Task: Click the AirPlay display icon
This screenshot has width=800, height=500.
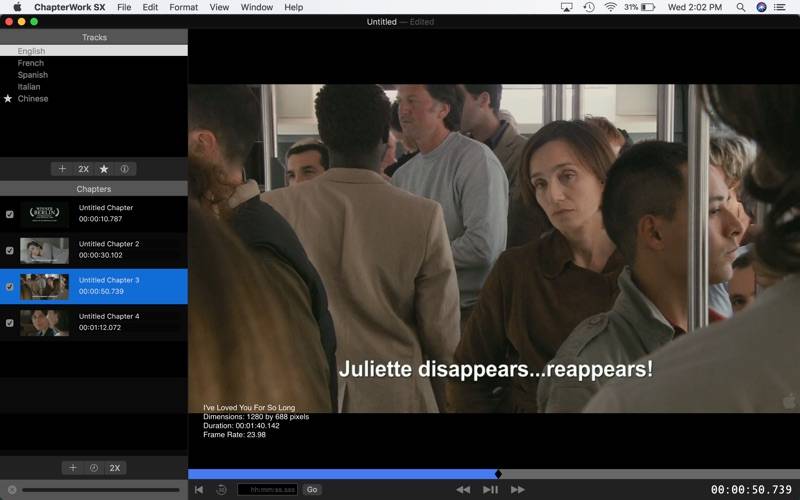Action: (x=566, y=7)
